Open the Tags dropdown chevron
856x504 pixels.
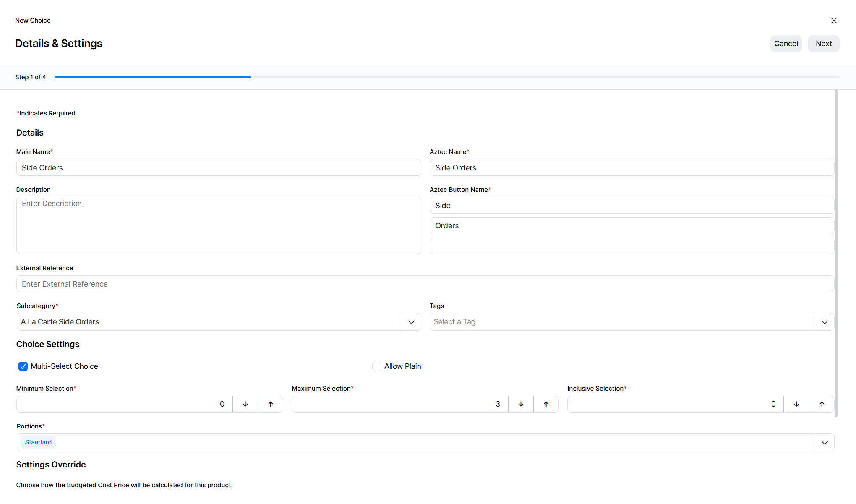[x=825, y=322]
